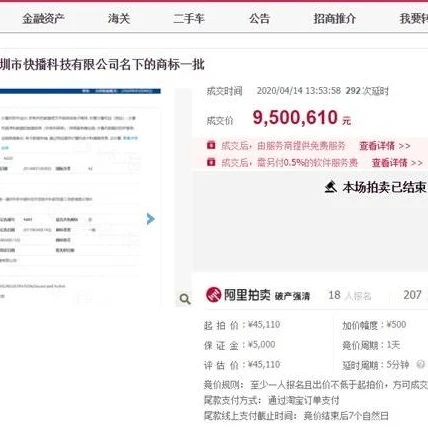Open the 海关 navigation tab
The image size is (428, 432).
[x=119, y=19]
